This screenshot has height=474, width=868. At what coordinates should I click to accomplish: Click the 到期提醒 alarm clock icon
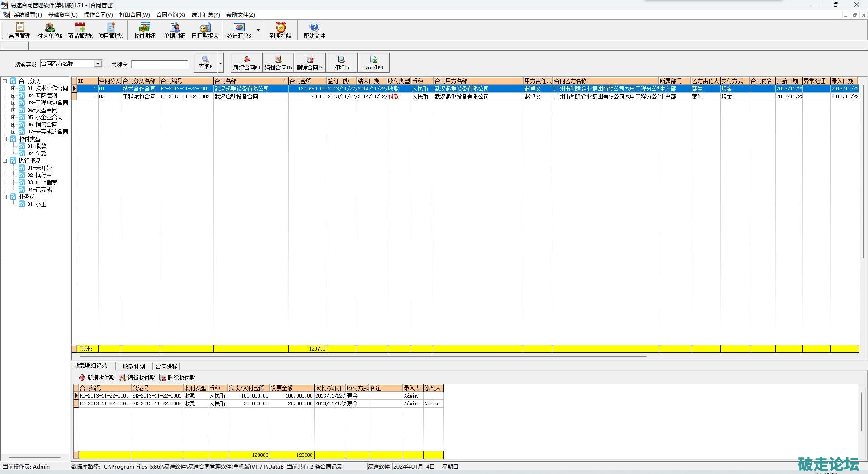click(280, 30)
